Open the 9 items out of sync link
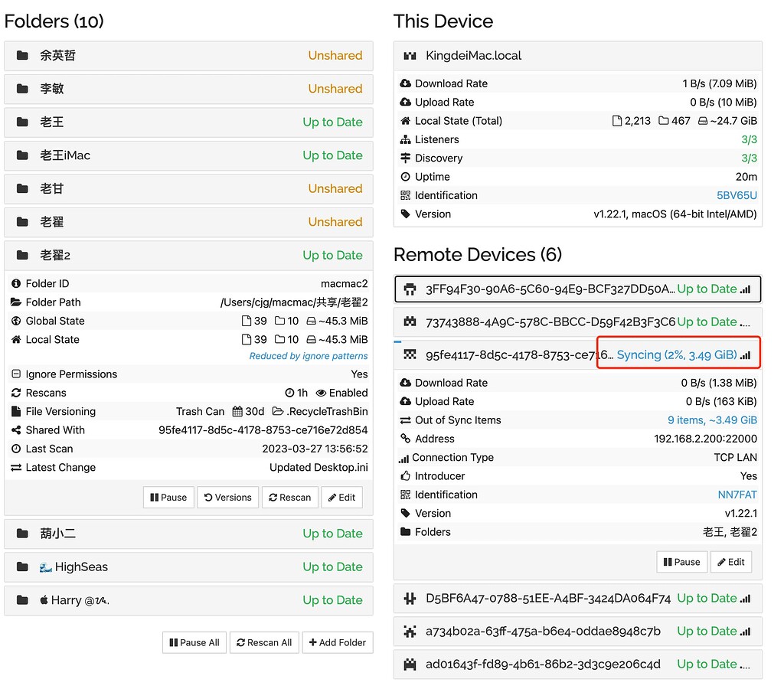 (712, 420)
